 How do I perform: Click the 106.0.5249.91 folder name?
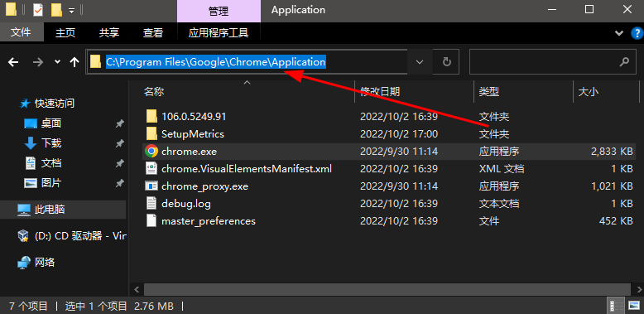tap(194, 117)
